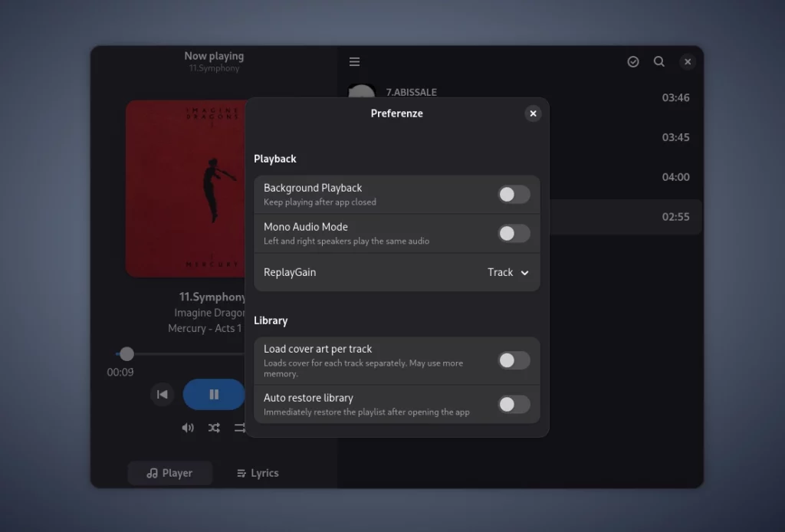Click the 7.ABISSALE track thumbnail

(362, 90)
